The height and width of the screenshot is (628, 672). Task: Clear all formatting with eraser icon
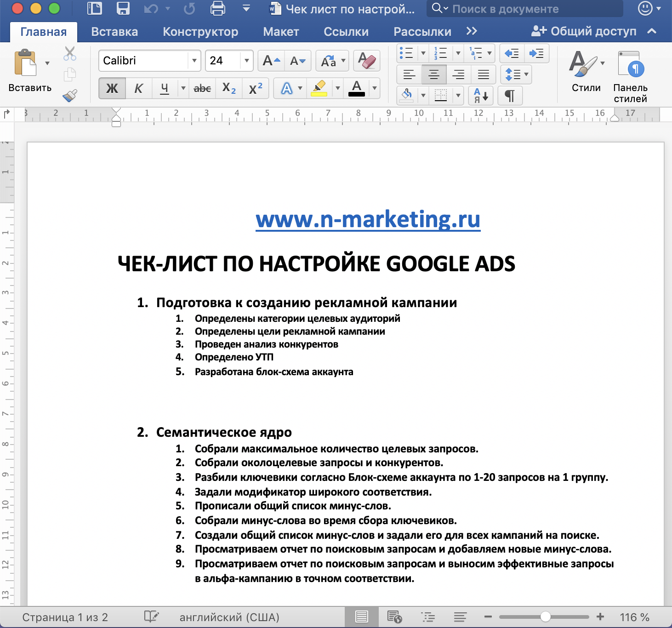[367, 61]
